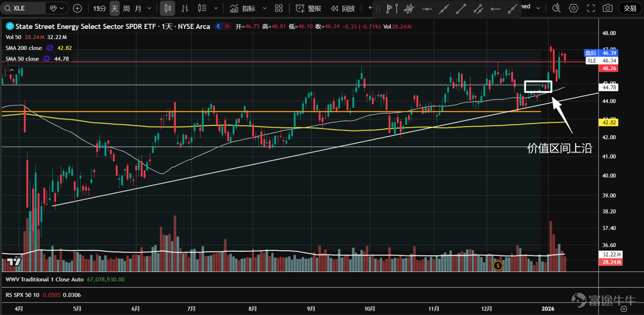Select the trend line drawing tool
Viewport: 644px width, 315px height.
(461, 8)
